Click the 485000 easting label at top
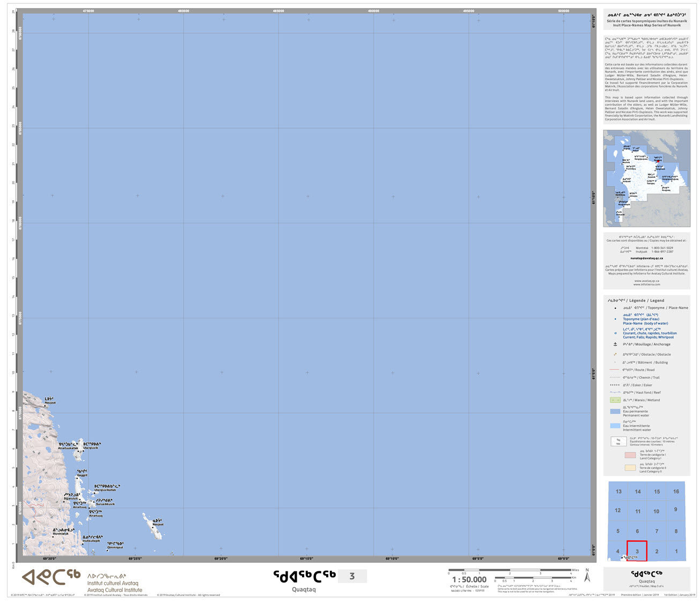The image size is (700, 603). (278, 11)
